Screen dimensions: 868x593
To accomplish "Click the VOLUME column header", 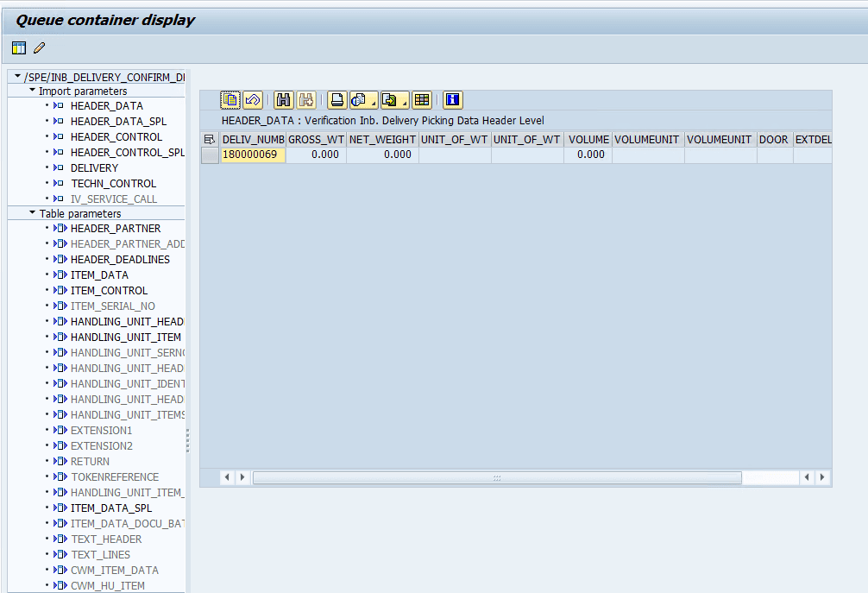I will 588,140.
